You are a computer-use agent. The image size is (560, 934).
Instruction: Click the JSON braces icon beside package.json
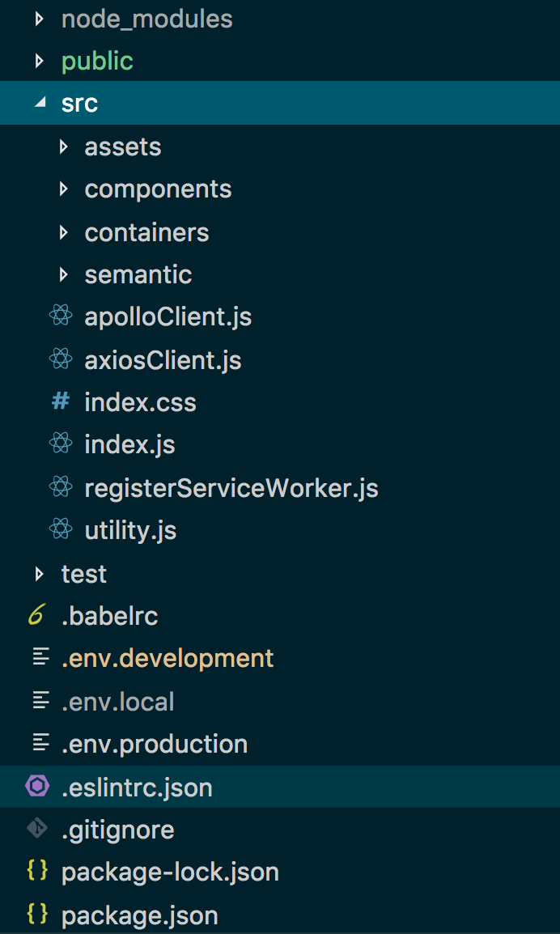(x=37, y=915)
